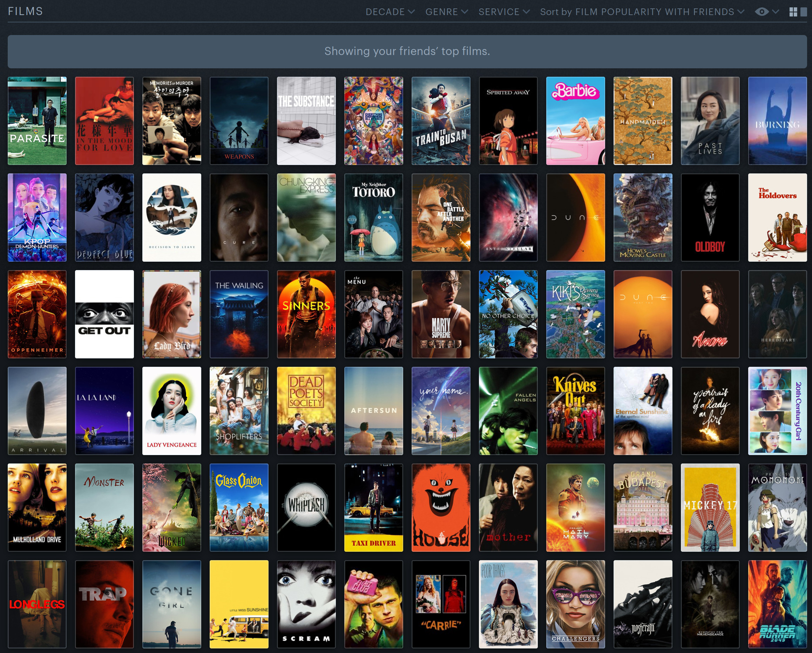The image size is (812, 653).
Task: Switch to the small grid view icon
Action: (x=793, y=12)
